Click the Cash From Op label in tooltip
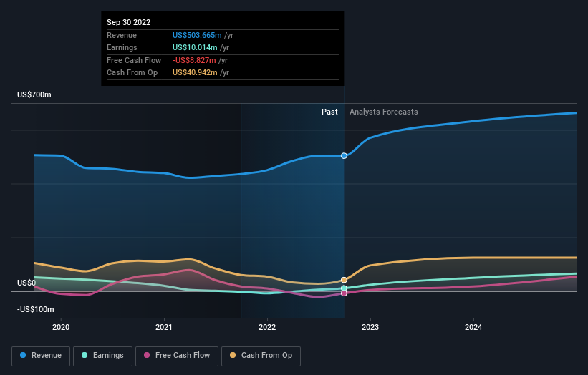Viewport: 588px width, 375px height. [132, 73]
